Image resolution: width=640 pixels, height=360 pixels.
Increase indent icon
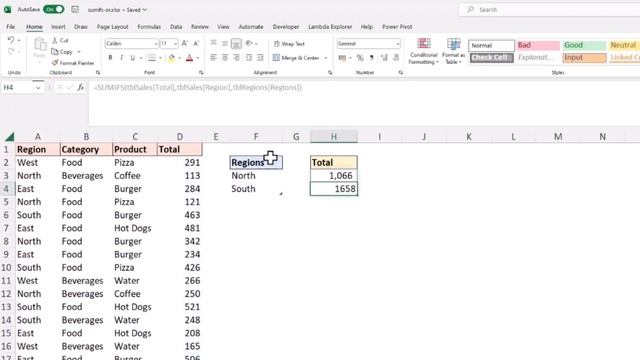[x=260, y=58]
